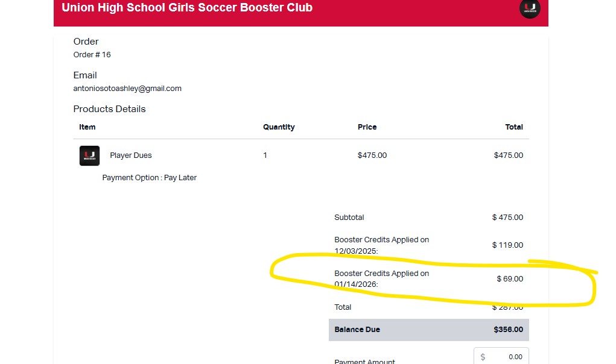Click the Payment Option: Pay Later text
This screenshot has height=364, width=616.
[150, 178]
